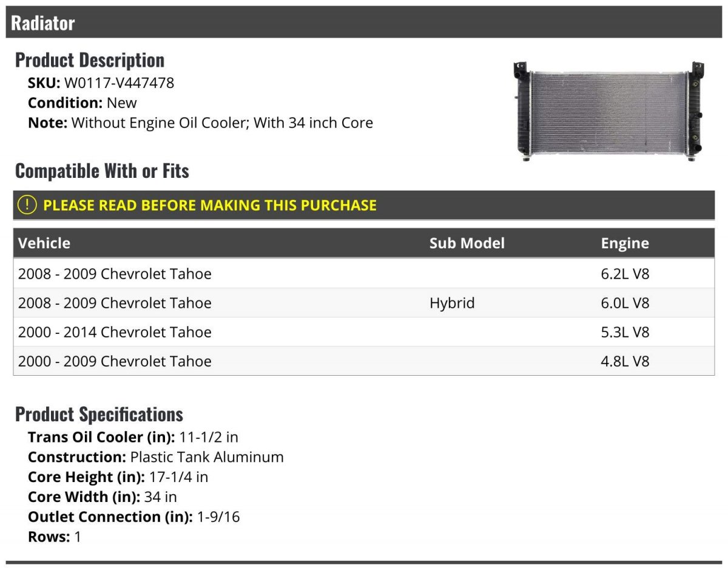Select the 2000 - 2014 Chevrolet Tahoe row
The height and width of the screenshot is (570, 728).
tap(364, 332)
